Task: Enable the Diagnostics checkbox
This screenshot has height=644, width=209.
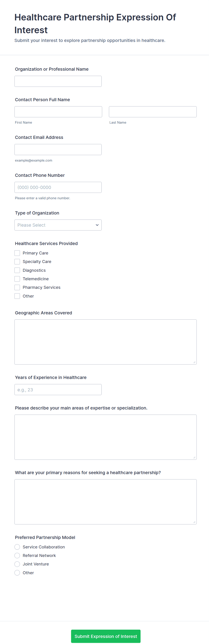Action: pos(17,270)
